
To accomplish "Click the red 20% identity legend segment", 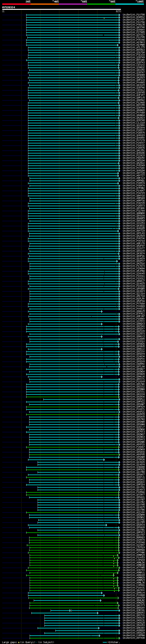I will [16, 4].
